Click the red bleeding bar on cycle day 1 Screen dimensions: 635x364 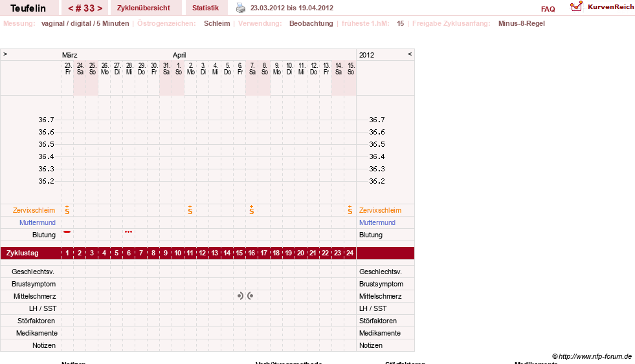67,231
